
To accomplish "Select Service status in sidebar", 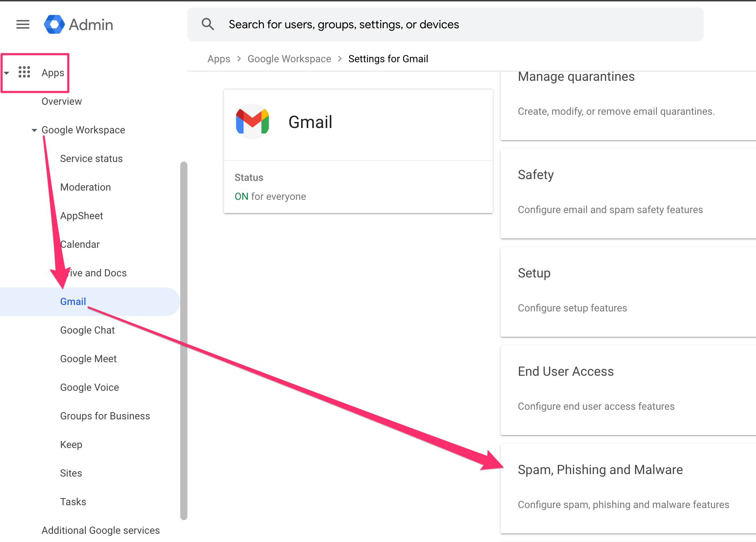I will point(91,158).
